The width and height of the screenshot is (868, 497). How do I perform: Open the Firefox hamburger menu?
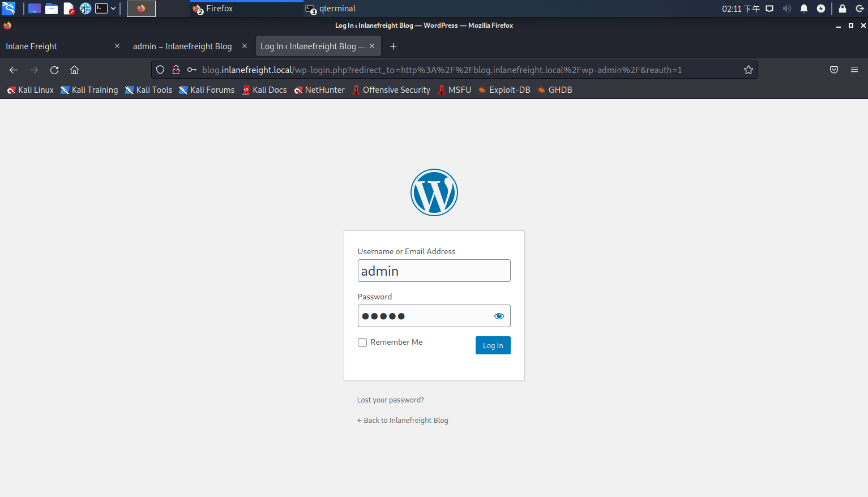click(x=854, y=70)
